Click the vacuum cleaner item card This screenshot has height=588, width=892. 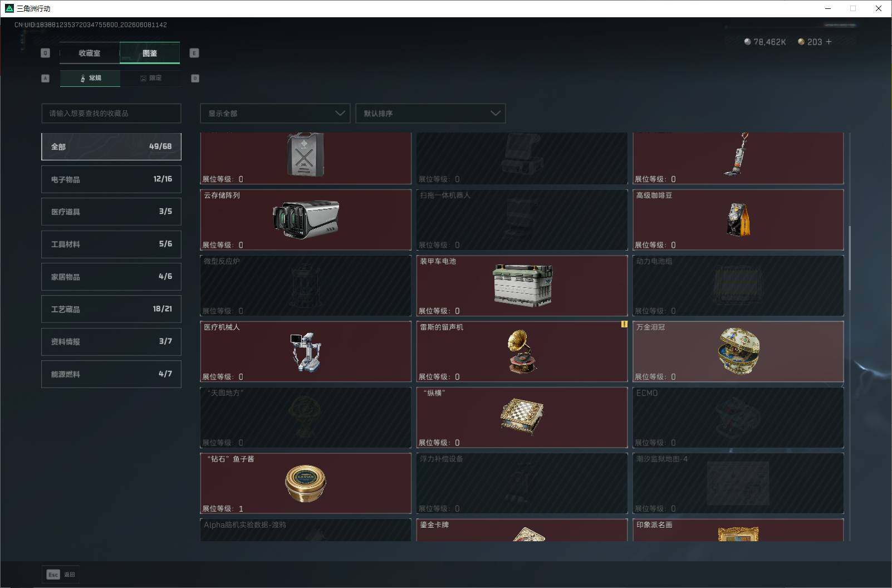738,158
